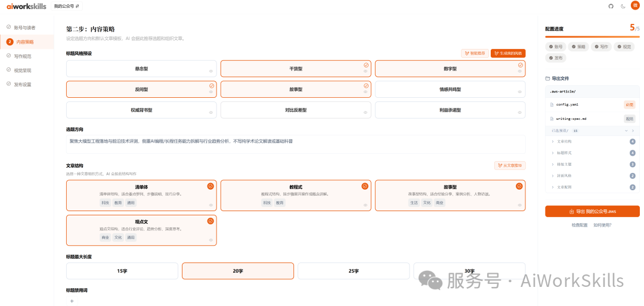Open the 如何使用? link

602,225
